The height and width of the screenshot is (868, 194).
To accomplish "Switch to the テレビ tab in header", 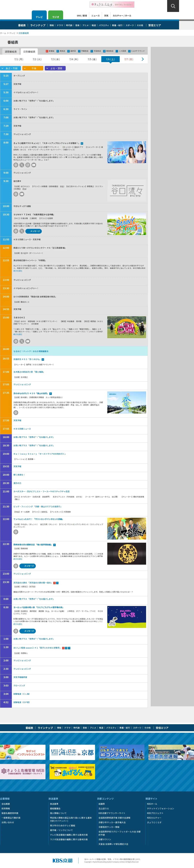I will (x=39, y=16).
